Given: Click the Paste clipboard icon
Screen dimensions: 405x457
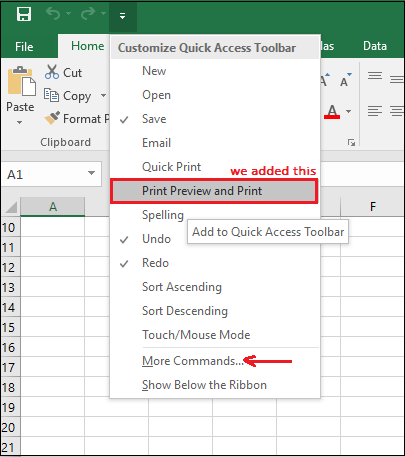Looking at the screenshot, I should tap(22, 81).
